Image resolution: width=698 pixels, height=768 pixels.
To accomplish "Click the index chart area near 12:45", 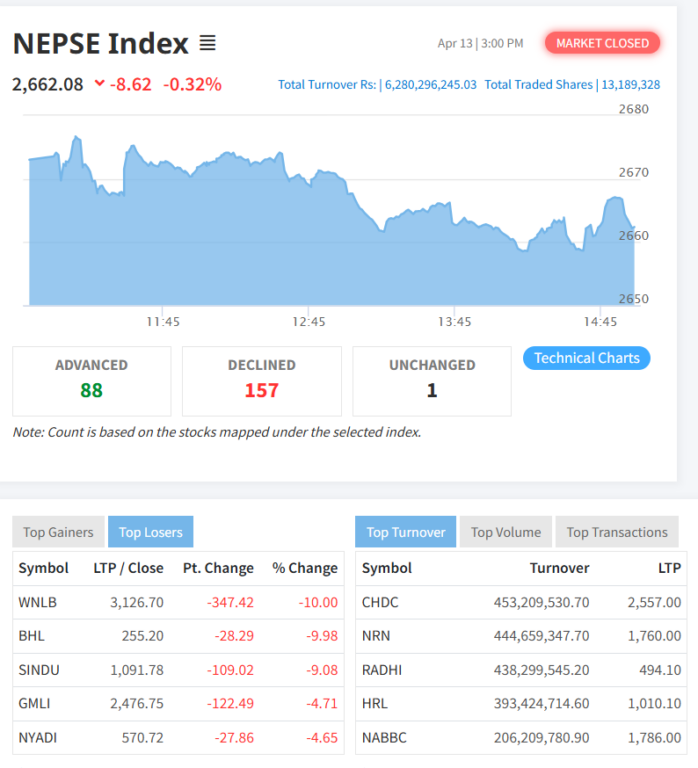I will 309,240.
